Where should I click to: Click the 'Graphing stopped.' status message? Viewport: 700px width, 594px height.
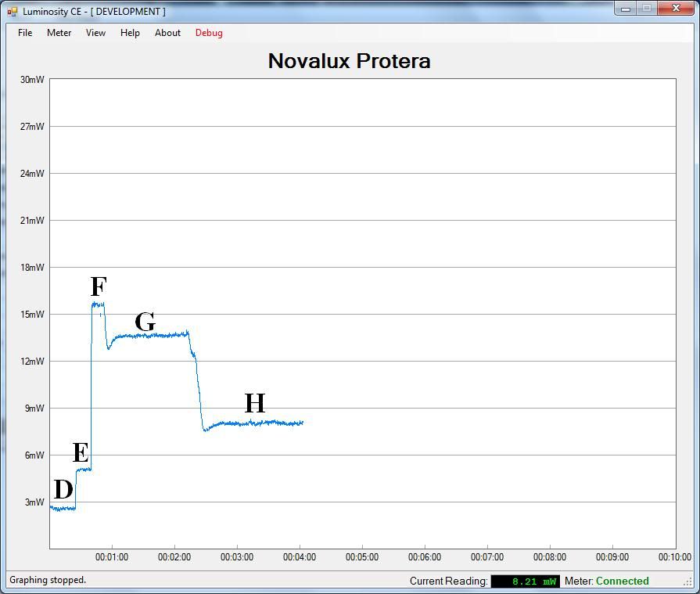(48, 580)
